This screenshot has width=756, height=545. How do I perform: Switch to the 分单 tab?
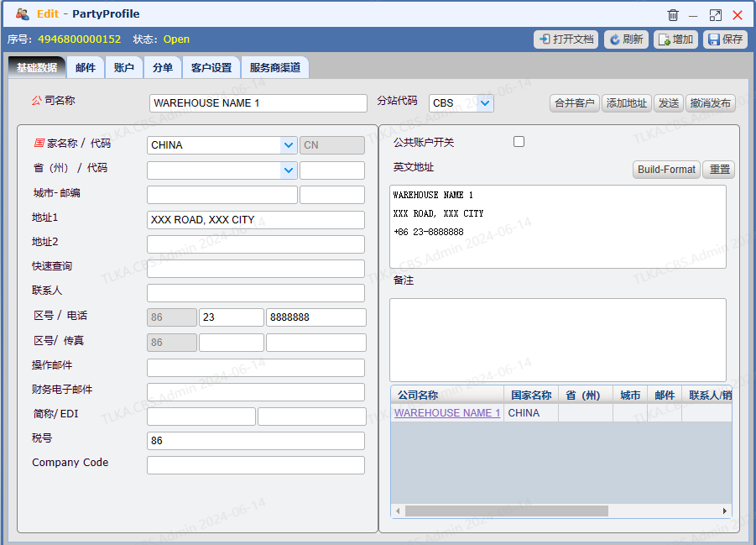(163, 67)
